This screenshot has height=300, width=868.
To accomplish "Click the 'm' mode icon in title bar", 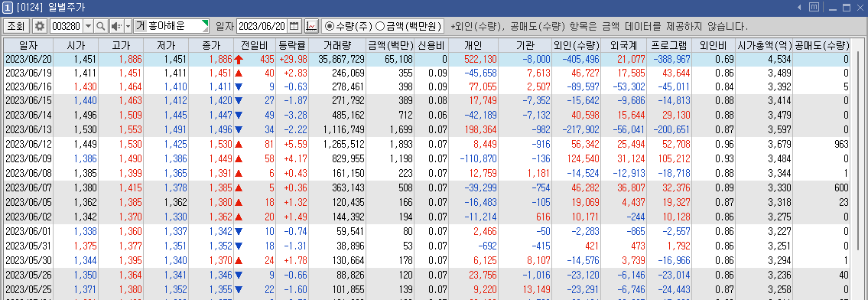I will [814, 8].
